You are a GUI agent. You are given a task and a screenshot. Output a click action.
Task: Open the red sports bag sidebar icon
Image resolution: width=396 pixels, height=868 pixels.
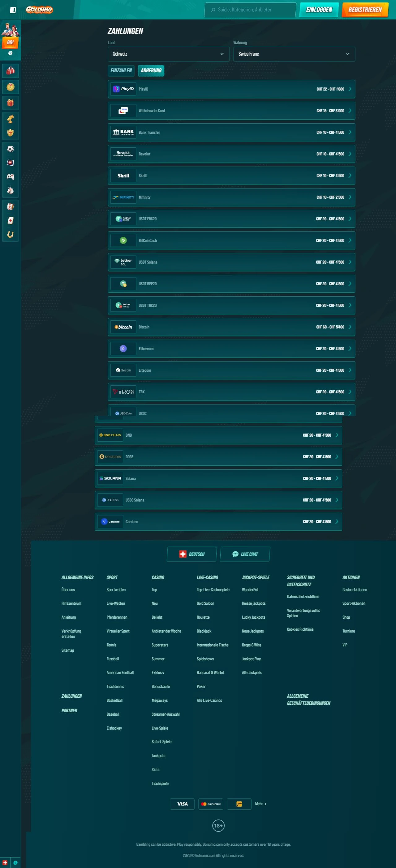coord(11,71)
